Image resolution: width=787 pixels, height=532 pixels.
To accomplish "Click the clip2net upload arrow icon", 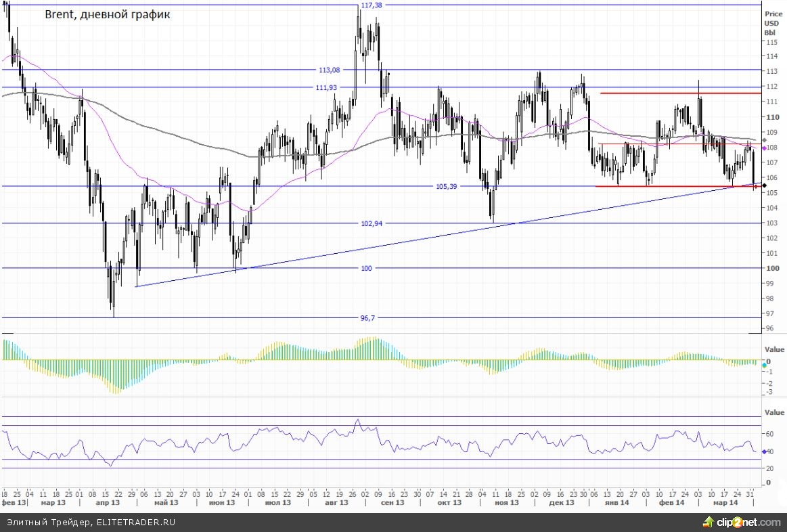I will pyautogui.click(x=709, y=522).
